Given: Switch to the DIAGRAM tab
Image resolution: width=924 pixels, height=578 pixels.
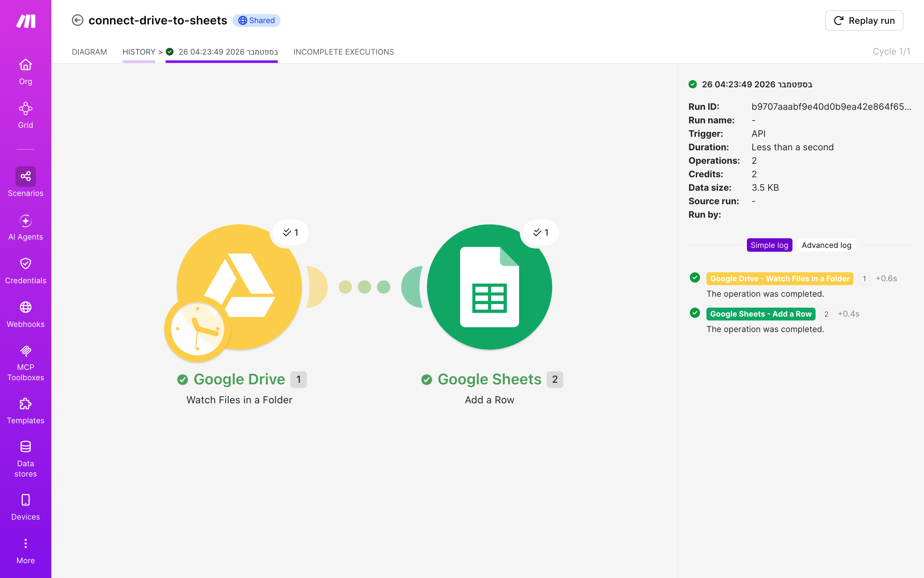Looking at the screenshot, I should pyautogui.click(x=89, y=52).
